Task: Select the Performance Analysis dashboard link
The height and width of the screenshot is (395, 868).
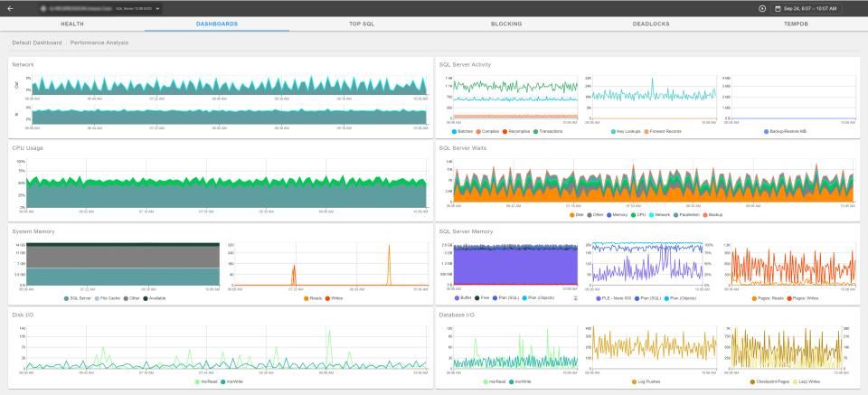Action: pos(99,42)
